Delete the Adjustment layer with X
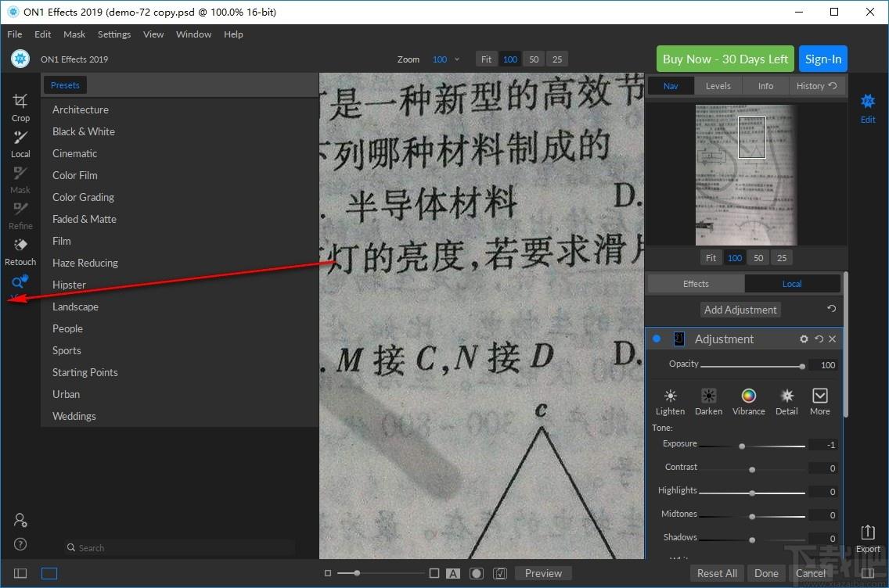This screenshot has width=889, height=588. pyautogui.click(x=833, y=339)
